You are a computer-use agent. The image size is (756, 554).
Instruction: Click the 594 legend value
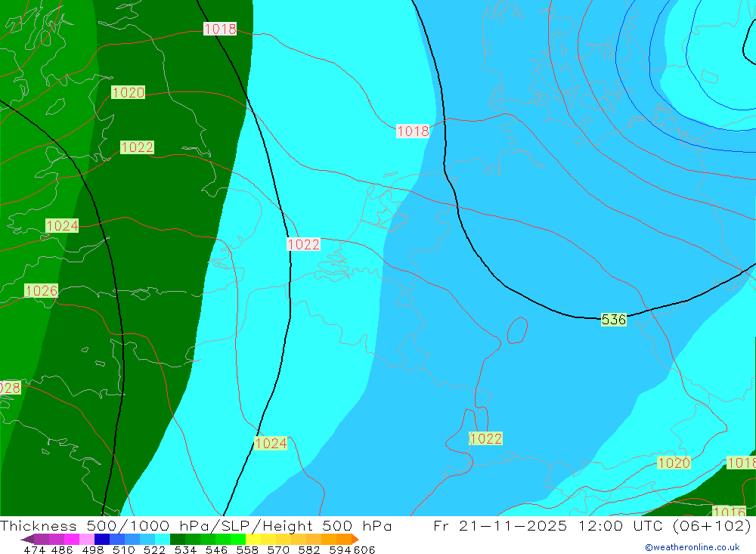pyautogui.click(x=340, y=550)
